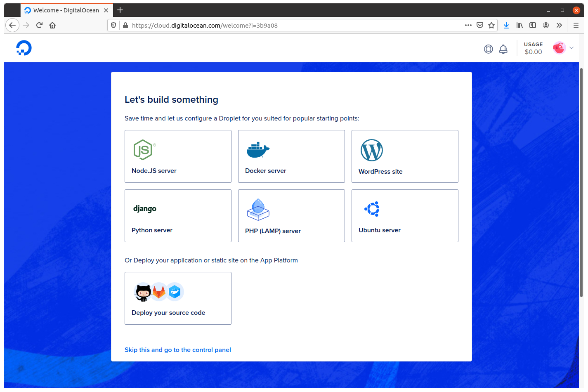The width and height of the screenshot is (588, 392).
Task: Save the page to Pocket
Action: [480, 25]
